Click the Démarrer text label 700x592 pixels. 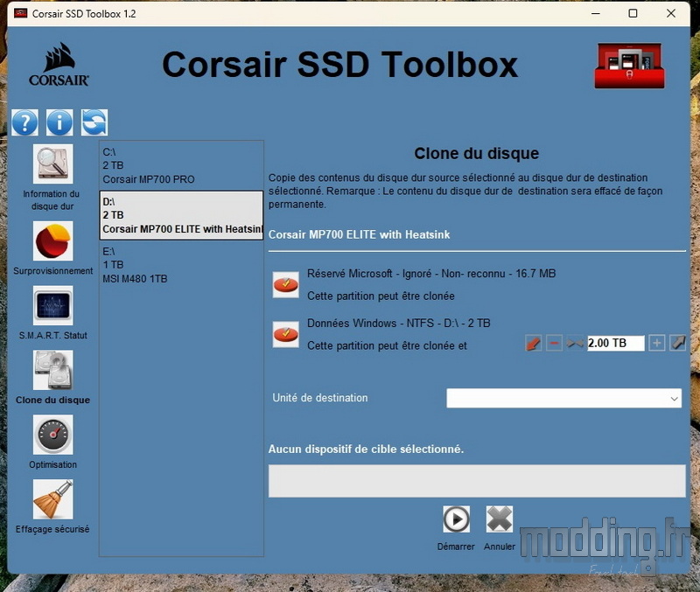(x=456, y=547)
